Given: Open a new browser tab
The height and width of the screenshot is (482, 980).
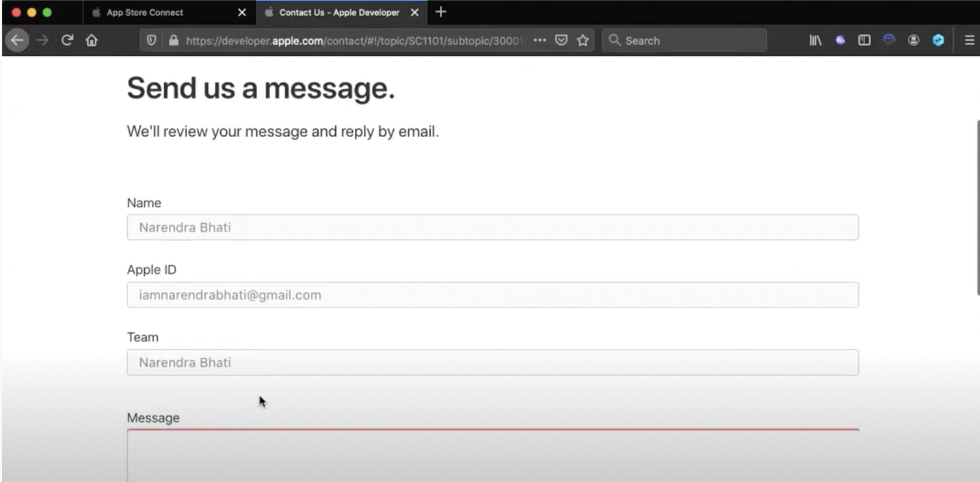Looking at the screenshot, I should (440, 12).
